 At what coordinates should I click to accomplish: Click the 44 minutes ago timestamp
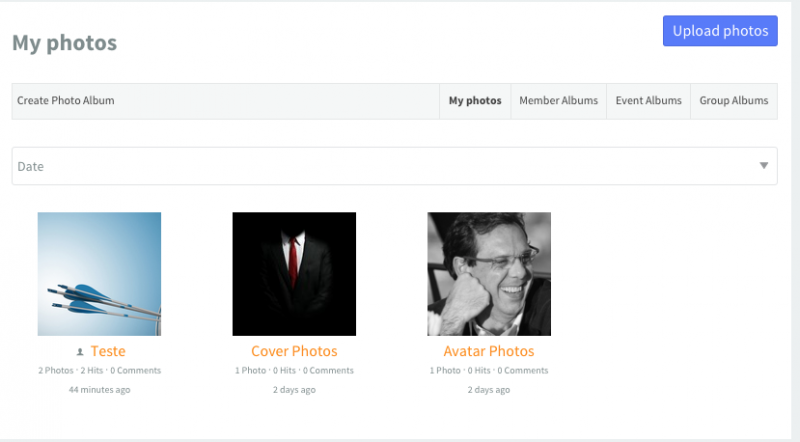(x=99, y=390)
